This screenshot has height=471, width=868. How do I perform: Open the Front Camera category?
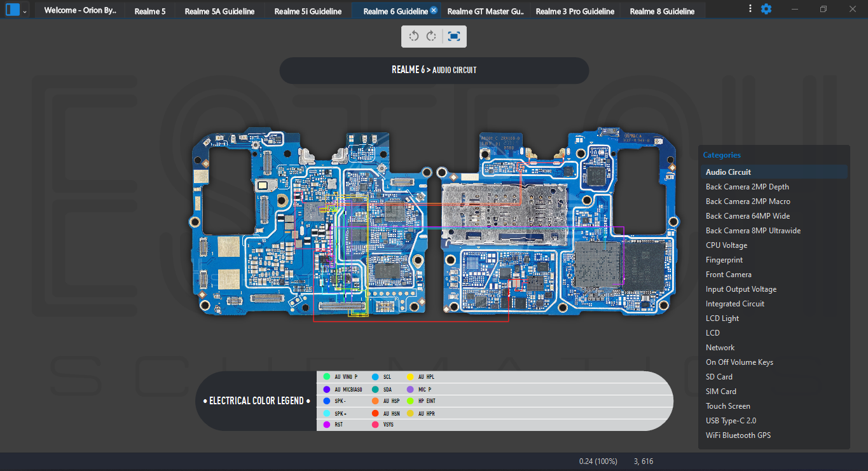point(774,275)
